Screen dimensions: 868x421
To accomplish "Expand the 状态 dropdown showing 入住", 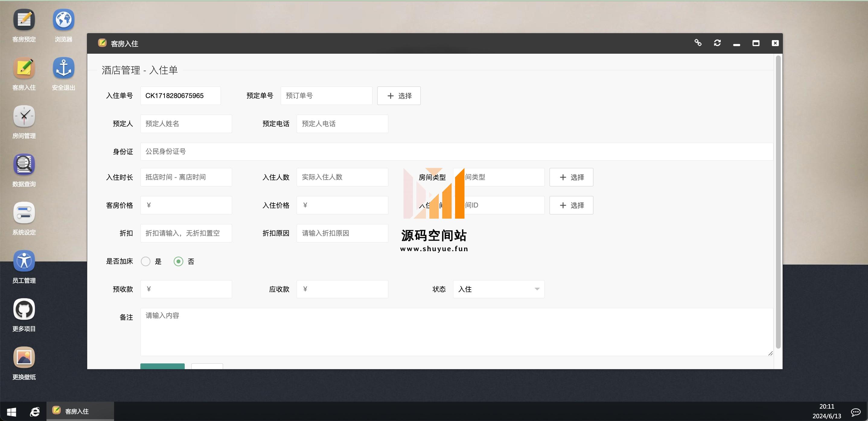I will coord(499,289).
